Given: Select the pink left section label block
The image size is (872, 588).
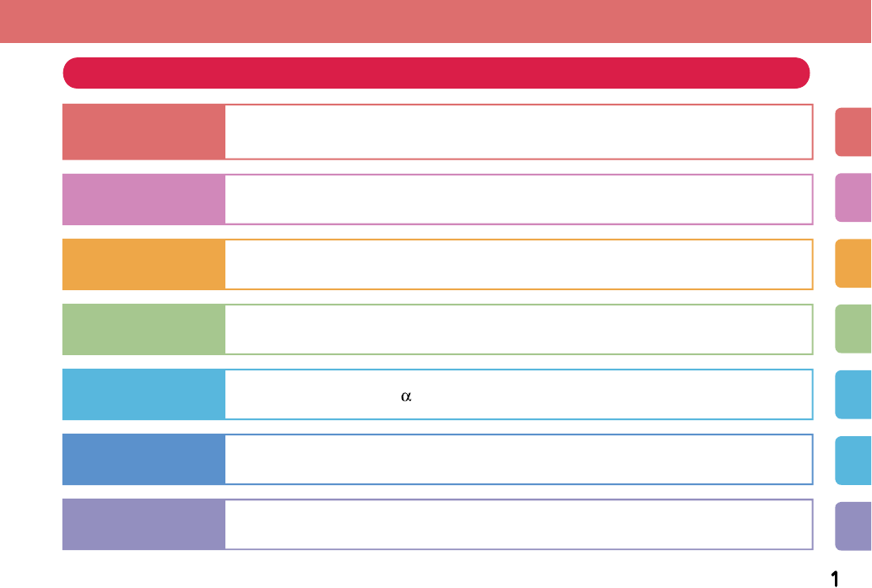Looking at the screenshot, I should [144, 199].
